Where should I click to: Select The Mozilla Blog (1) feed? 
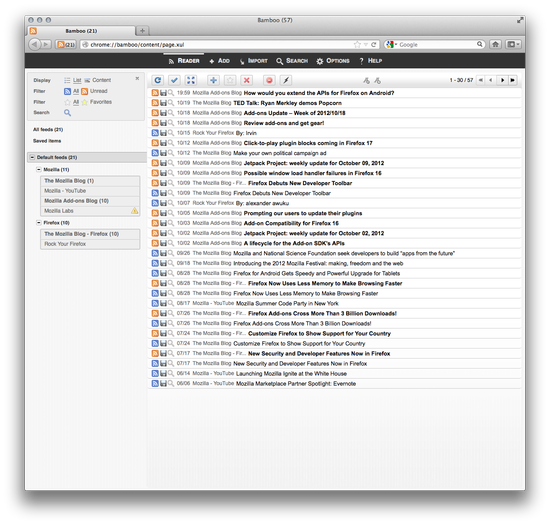[90, 181]
